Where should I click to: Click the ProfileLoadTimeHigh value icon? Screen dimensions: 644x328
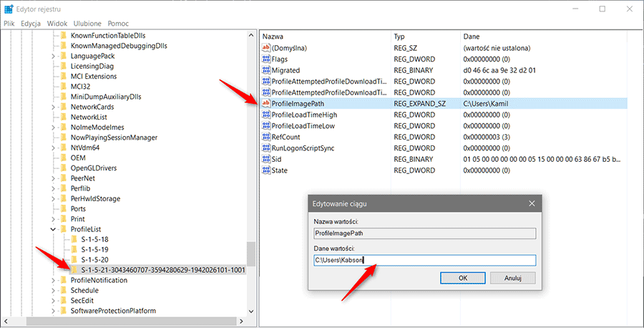pos(266,115)
